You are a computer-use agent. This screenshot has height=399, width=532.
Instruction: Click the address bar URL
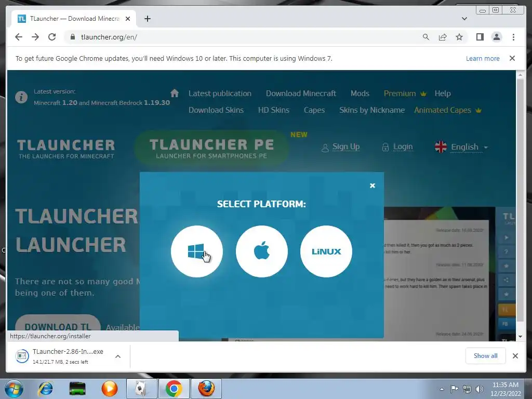109,37
